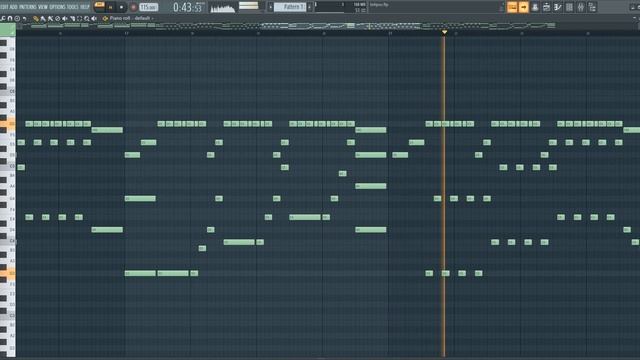Viewport: 640px width, 360px height.
Task: Select the Mute tool
Action: coord(65,18)
